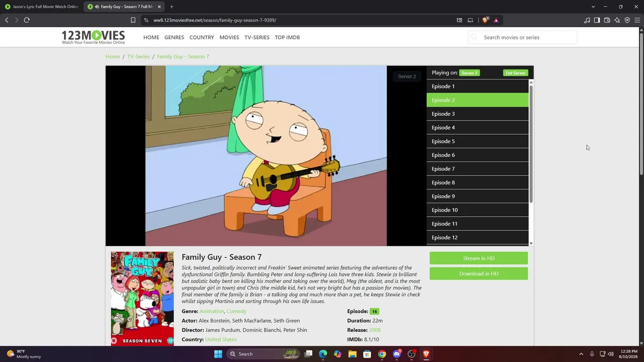Go to MOVIES section

pos(229,37)
